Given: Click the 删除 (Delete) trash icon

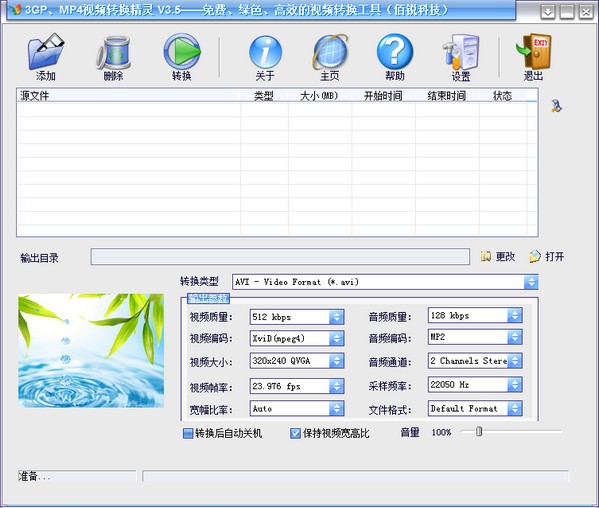Looking at the screenshot, I should [113, 52].
